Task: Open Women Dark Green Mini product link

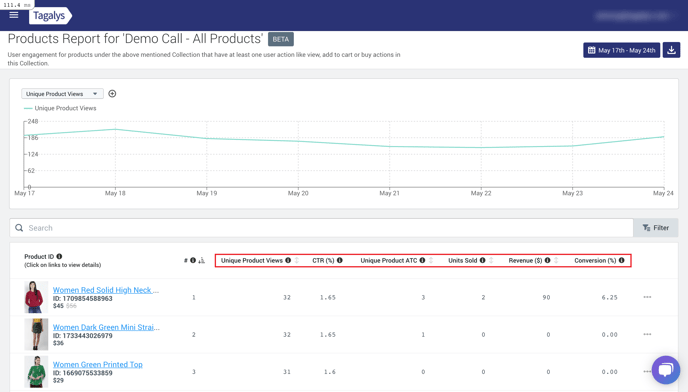Action: point(106,327)
